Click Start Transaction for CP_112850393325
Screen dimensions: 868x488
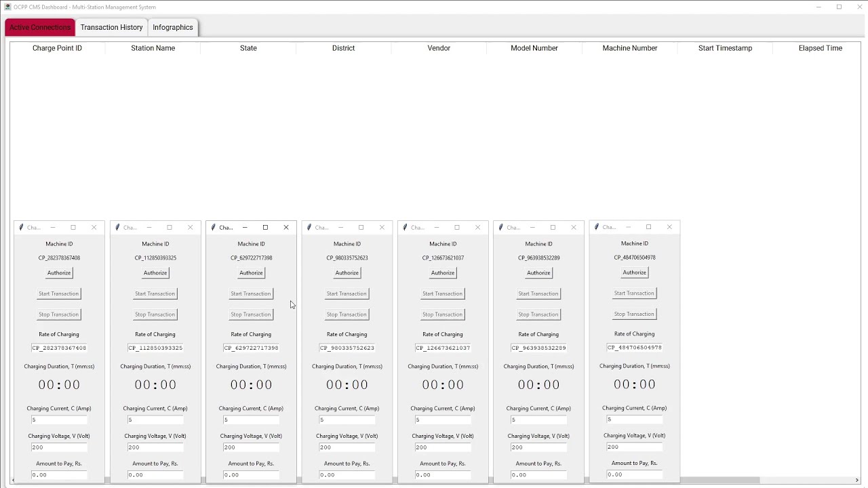(x=155, y=293)
